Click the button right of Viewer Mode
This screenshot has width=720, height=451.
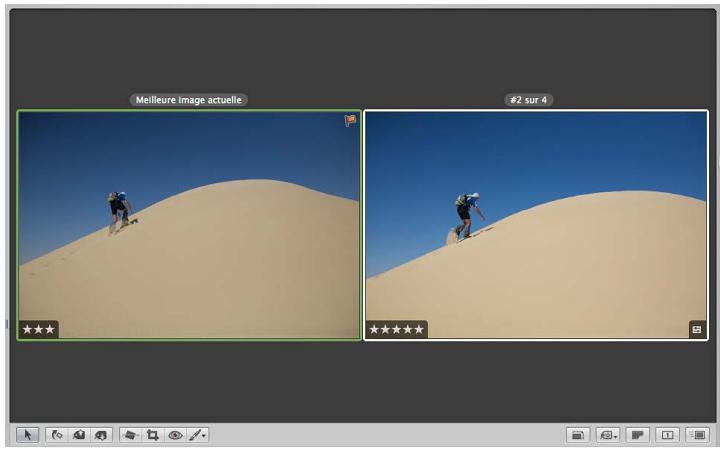pyautogui.click(x=638, y=434)
